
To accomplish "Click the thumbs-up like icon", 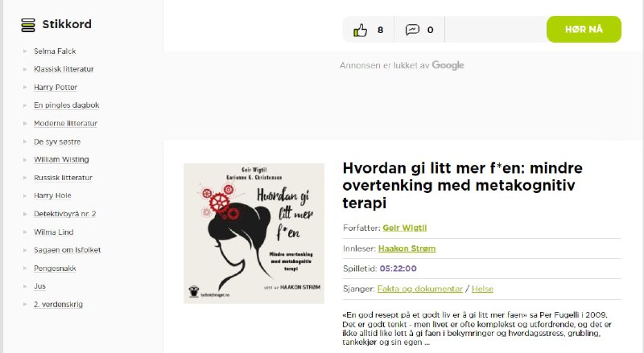I will [360, 30].
